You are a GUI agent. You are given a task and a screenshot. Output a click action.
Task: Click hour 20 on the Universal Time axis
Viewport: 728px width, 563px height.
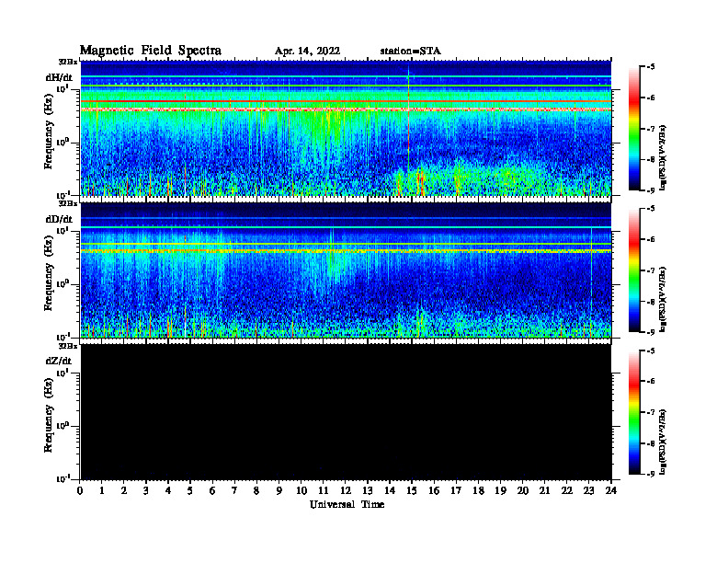[x=522, y=491]
